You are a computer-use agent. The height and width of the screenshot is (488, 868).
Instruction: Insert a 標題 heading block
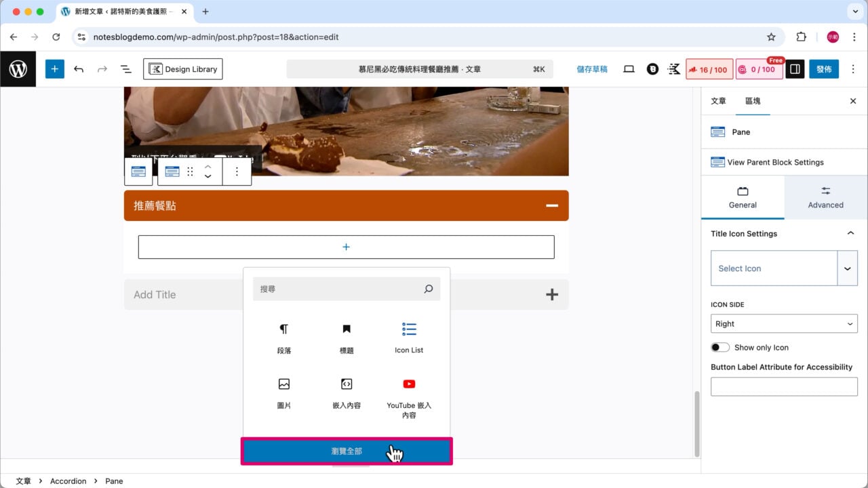[x=346, y=337]
